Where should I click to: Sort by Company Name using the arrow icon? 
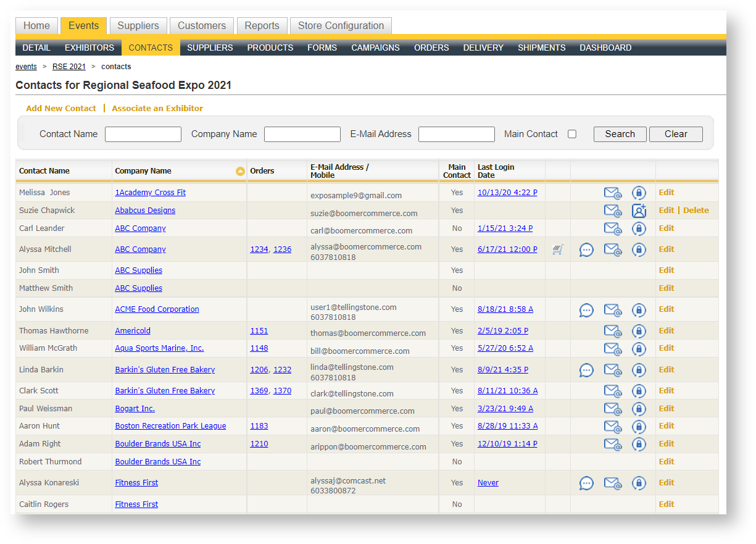pyautogui.click(x=240, y=171)
